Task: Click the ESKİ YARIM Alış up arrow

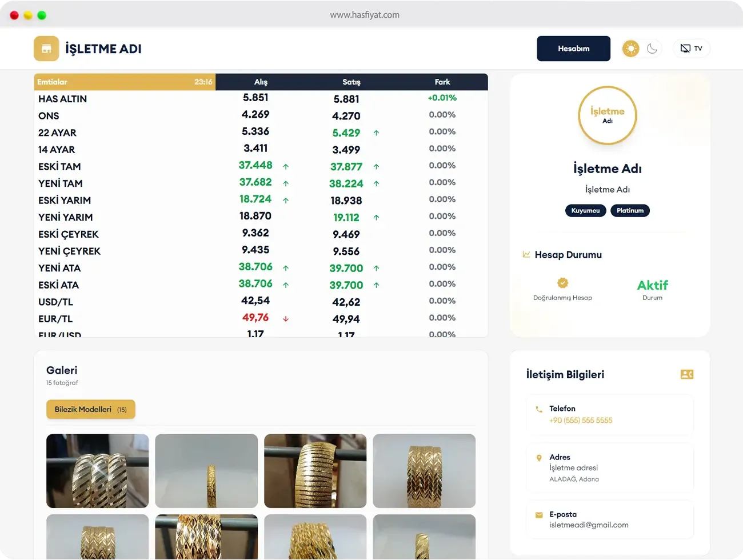Action: click(x=286, y=201)
